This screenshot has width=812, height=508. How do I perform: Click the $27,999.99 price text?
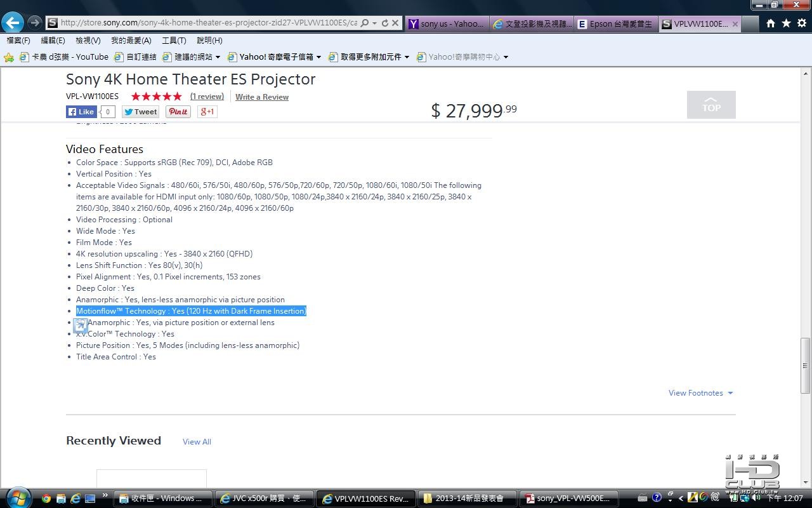[x=474, y=110]
